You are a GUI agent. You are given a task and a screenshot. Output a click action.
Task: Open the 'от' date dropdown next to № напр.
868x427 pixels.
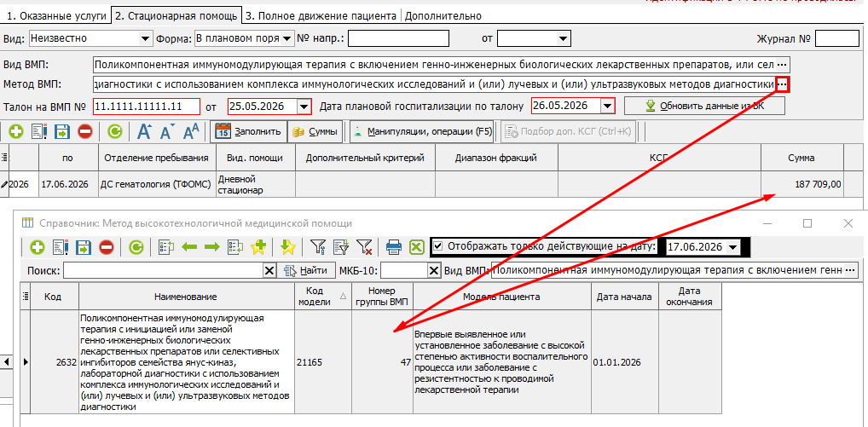pyautogui.click(x=564, y=38)
